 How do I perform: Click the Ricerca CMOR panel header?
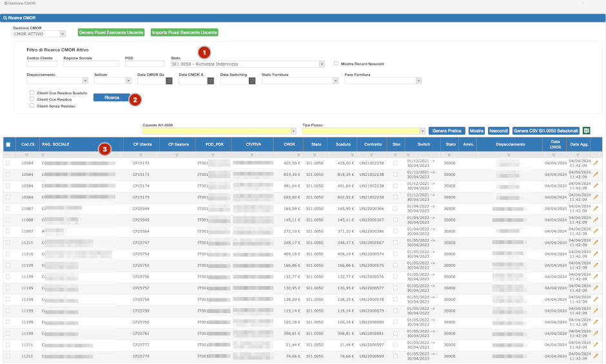tap(302, 18)
